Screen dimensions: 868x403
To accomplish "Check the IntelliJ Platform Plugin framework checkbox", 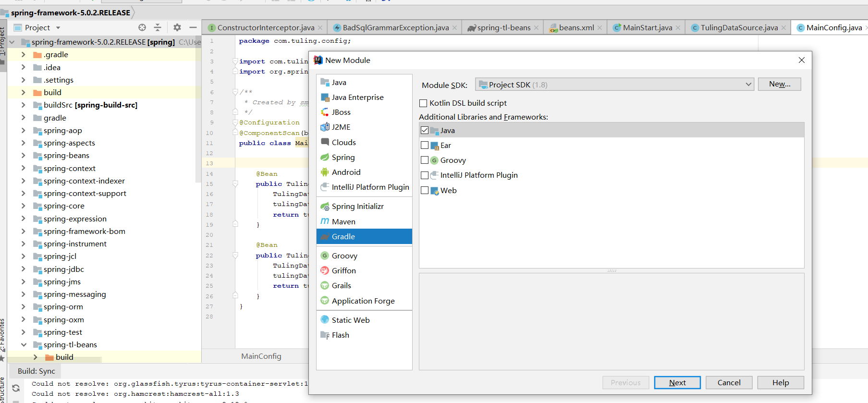I will tap(425, 175).
